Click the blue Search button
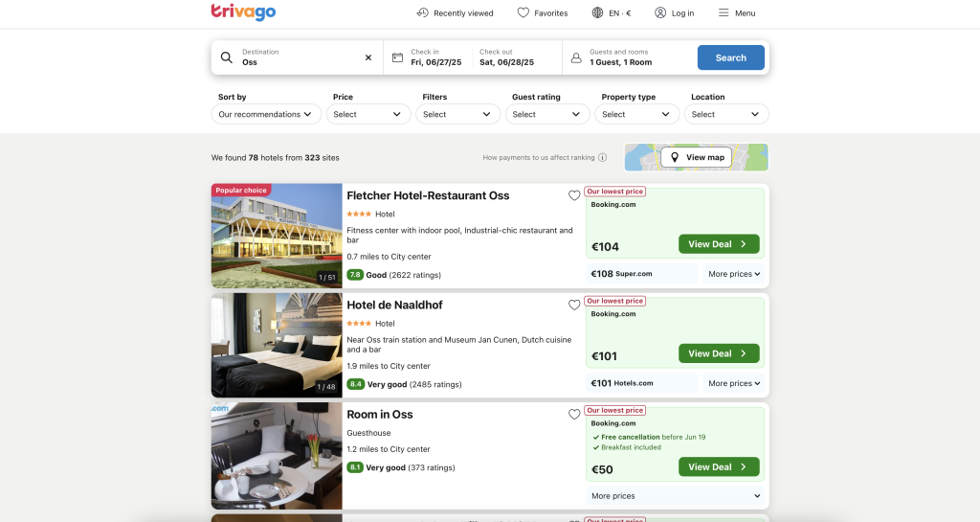The image size is (980, 522). pos(730,57)
